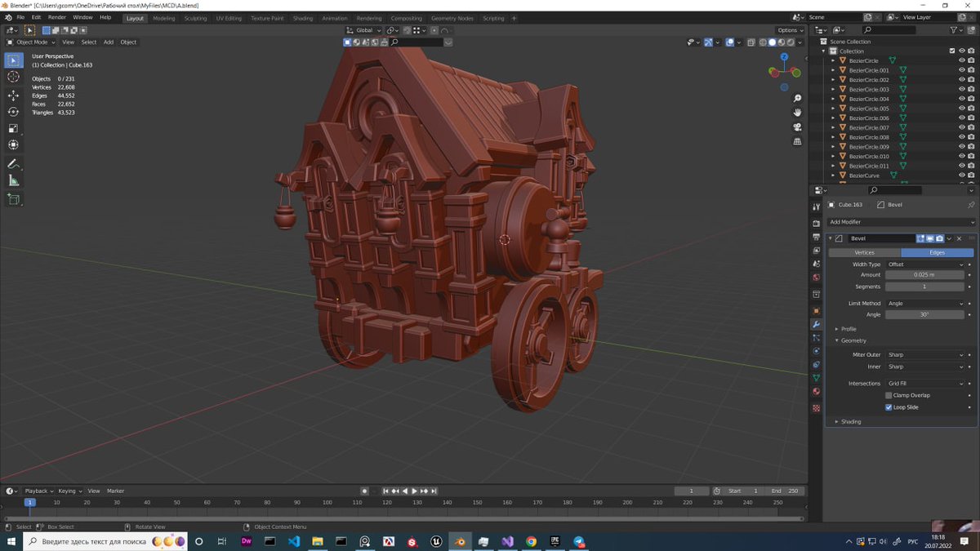Open the File menu

pyautogui.click(x=20, y=17)
